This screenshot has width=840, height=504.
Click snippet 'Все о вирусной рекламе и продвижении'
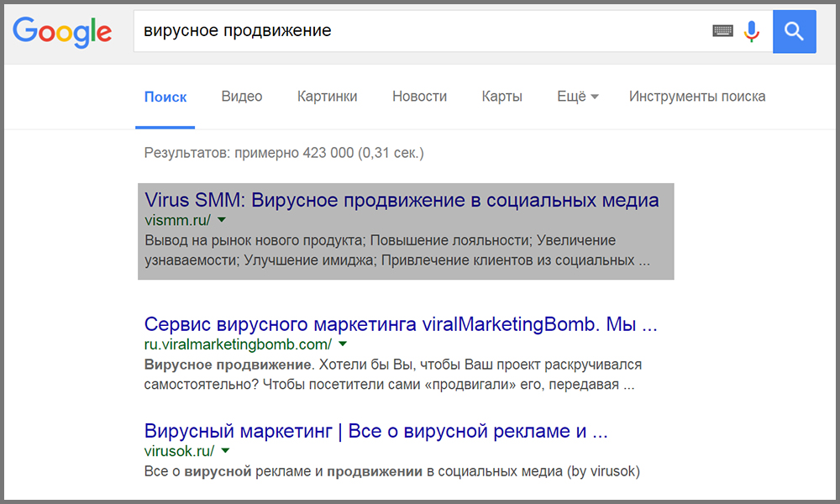(x=392, y=471)
